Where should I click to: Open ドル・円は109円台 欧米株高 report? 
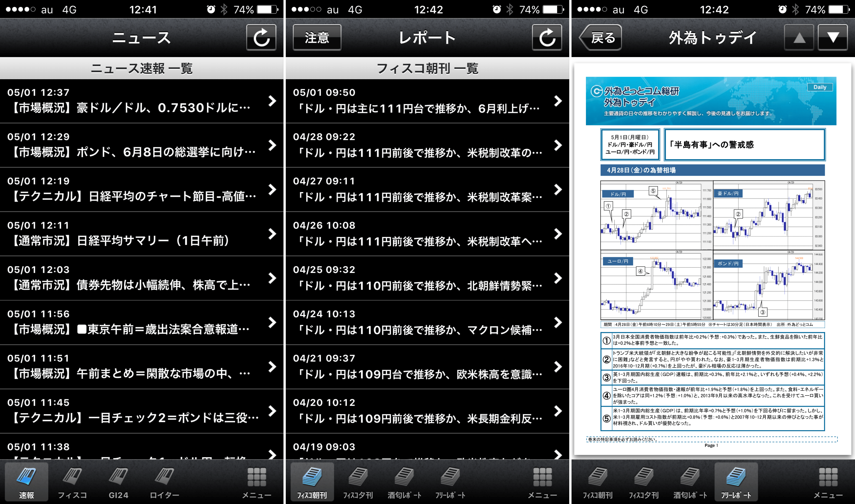(427, 367)
